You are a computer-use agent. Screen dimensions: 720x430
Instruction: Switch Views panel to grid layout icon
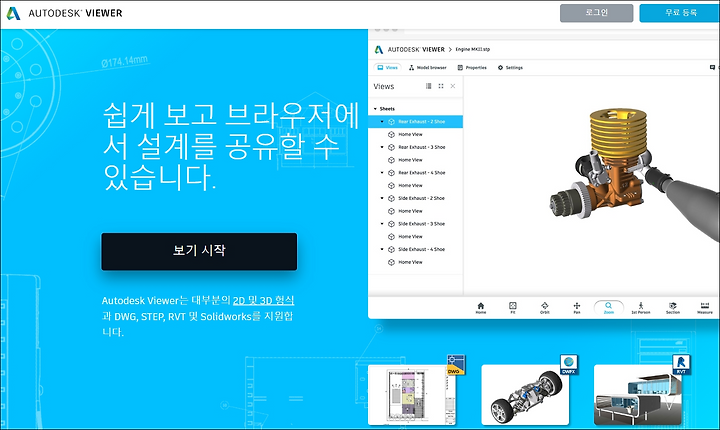click(441, 86)
